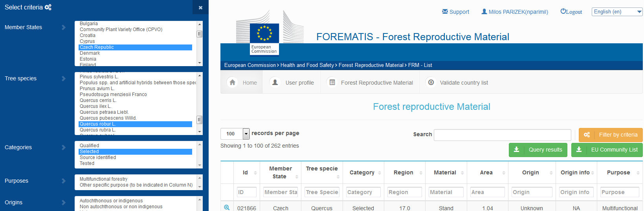644x211 pixels.
Task: Select Source identified category
Action: click(135, 157)
